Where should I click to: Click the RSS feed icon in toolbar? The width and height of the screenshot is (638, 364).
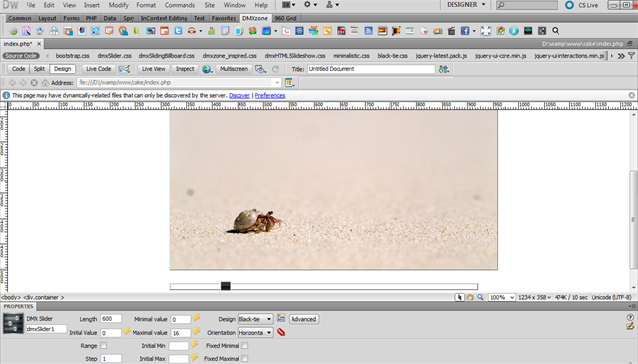tap(368, 31)
